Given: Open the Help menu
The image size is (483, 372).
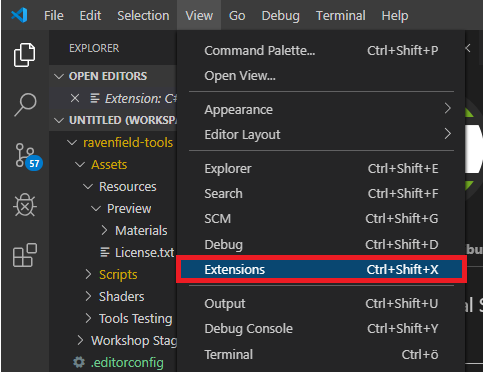Looking at the screenshot, I should coord(395,15).
